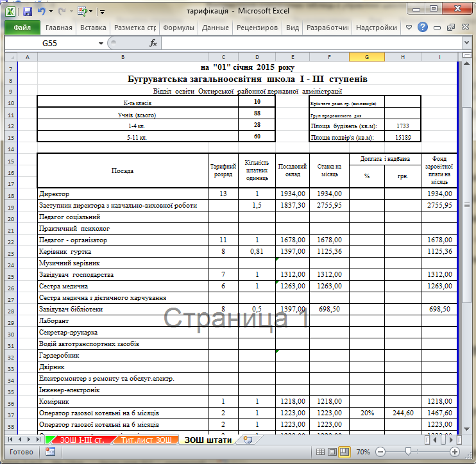Click the zoom in plus button
The height and width of the screenshot is (464, 476).
pyautogui.click(x=454, y=452)
